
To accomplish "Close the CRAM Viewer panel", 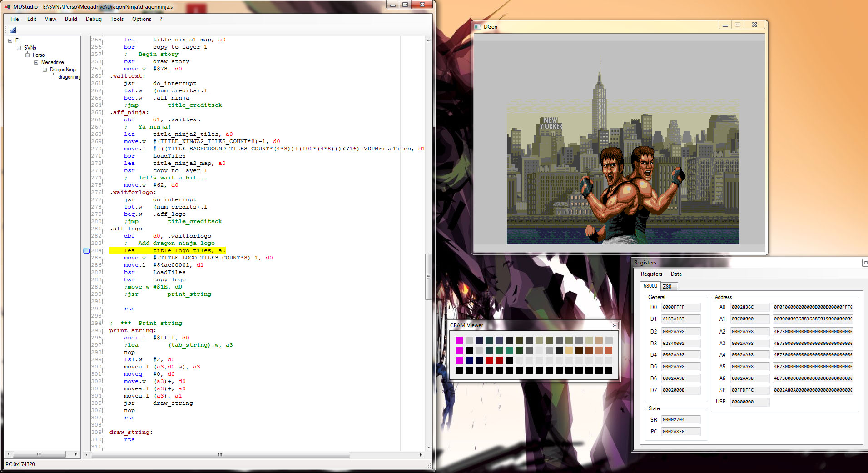I will (615, 325).
